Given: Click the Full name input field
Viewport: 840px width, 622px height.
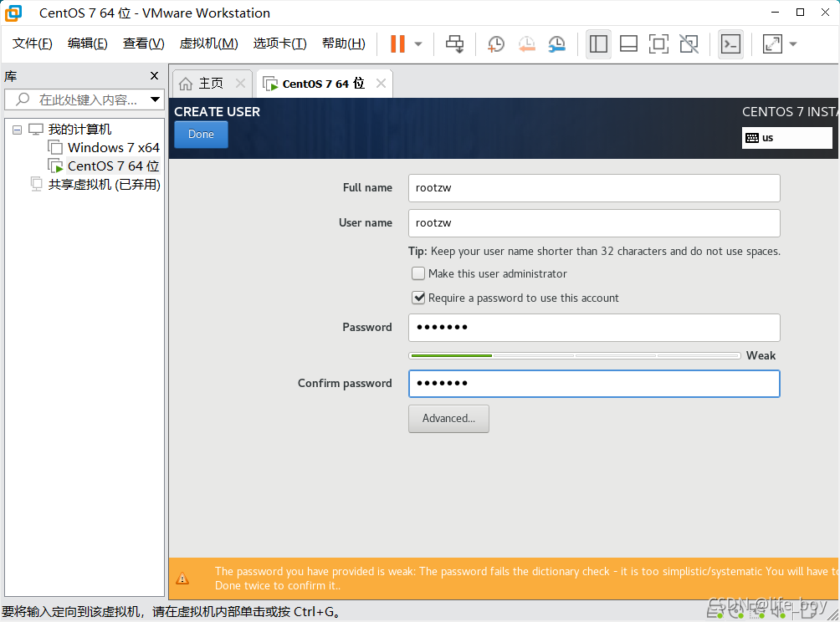Looking at the screenshot, I should coord(593,188).
